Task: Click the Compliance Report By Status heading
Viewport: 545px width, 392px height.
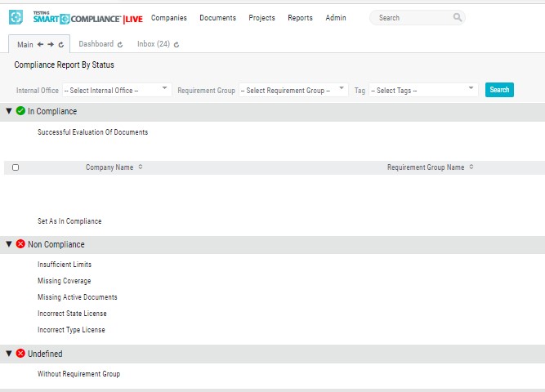Action: pyautogui.click(x=64, y=65)
